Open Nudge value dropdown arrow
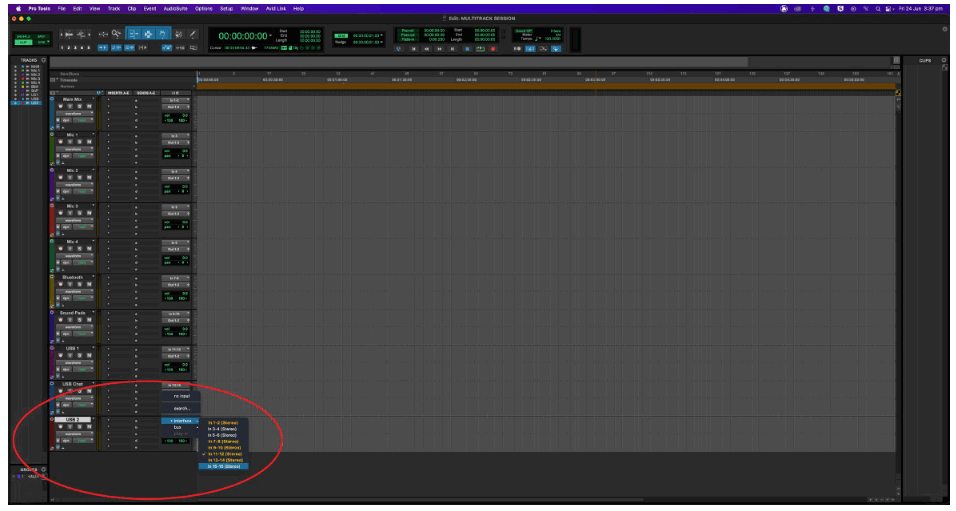 (x=382, y=42)
